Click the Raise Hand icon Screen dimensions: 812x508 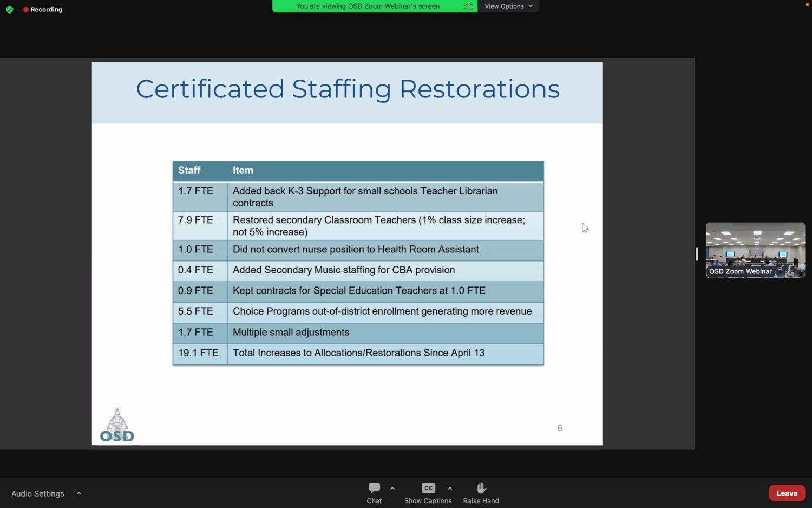pos(481,488)
